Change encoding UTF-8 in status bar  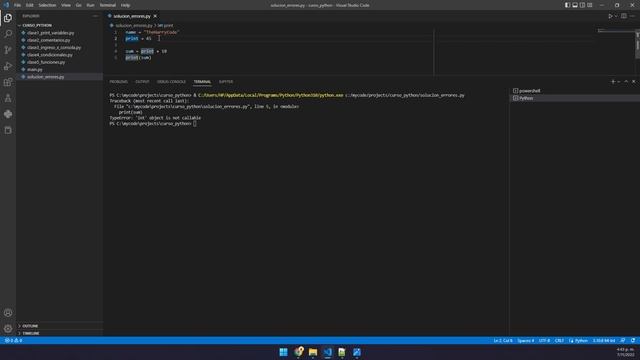pos(544,340)
